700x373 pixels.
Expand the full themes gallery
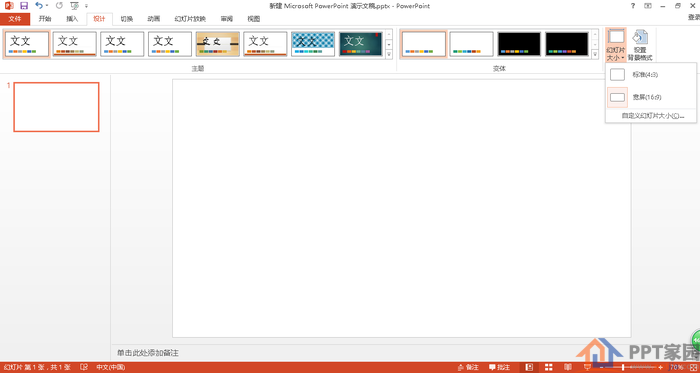coord(388,55)
